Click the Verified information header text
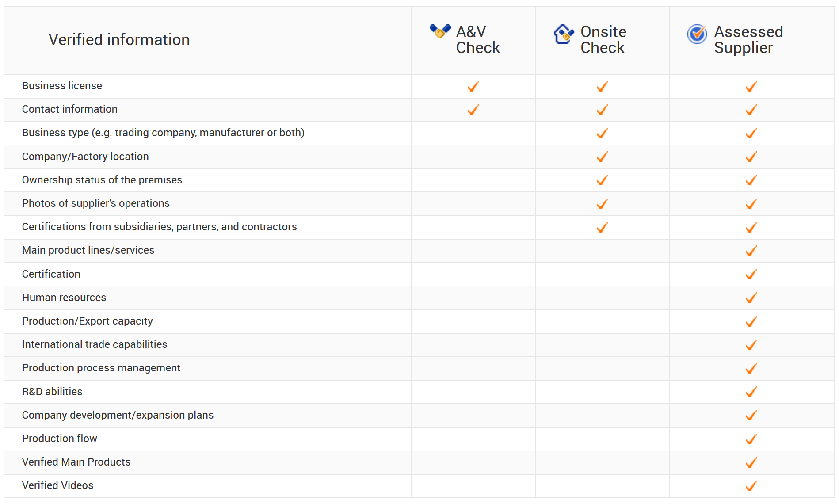Viewport: 839px width, 504px height. pos(119,40)
